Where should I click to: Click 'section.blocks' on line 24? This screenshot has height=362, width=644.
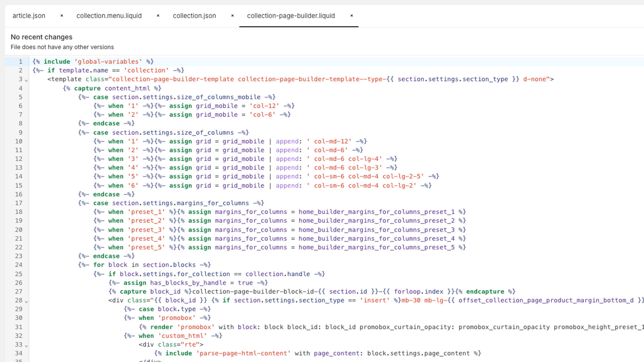point(169,265)
